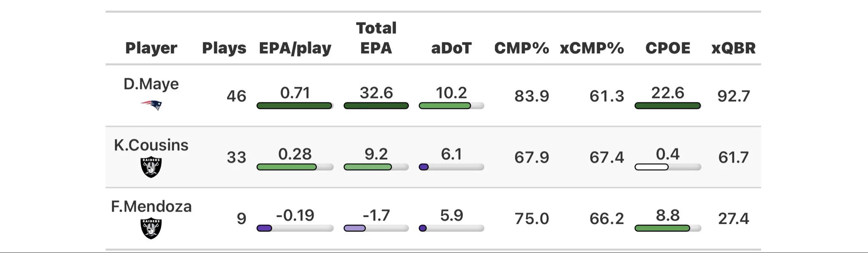Image resolution: width=868 pixels, height=253 pixels.
Task: Click D.Maye's aDoT bar showing 10.2
Action: pyautogui.click(x=445, y=106)
